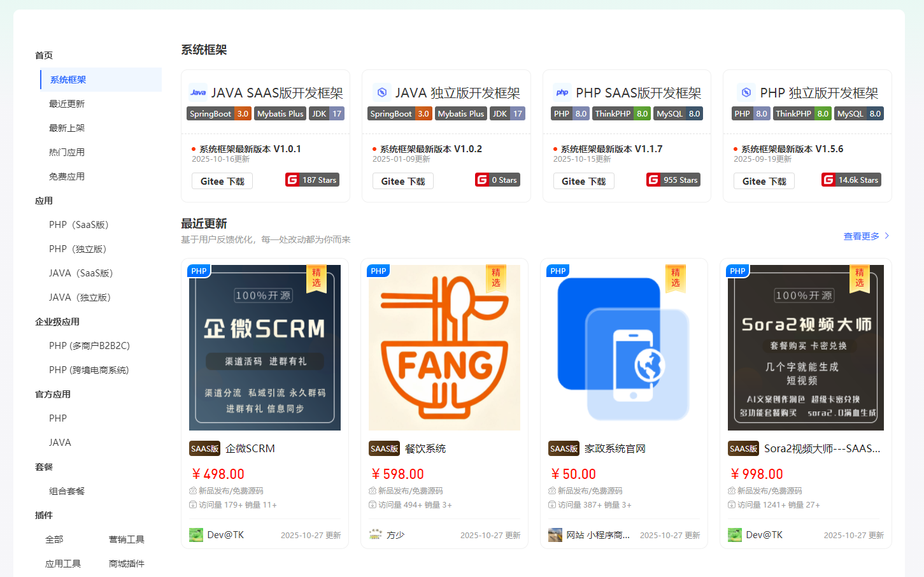Image resolution: width=924 pixels, height=577 pixels.
Task: Open 最新上架 sidebar item
Action: [x=67, y=128]
